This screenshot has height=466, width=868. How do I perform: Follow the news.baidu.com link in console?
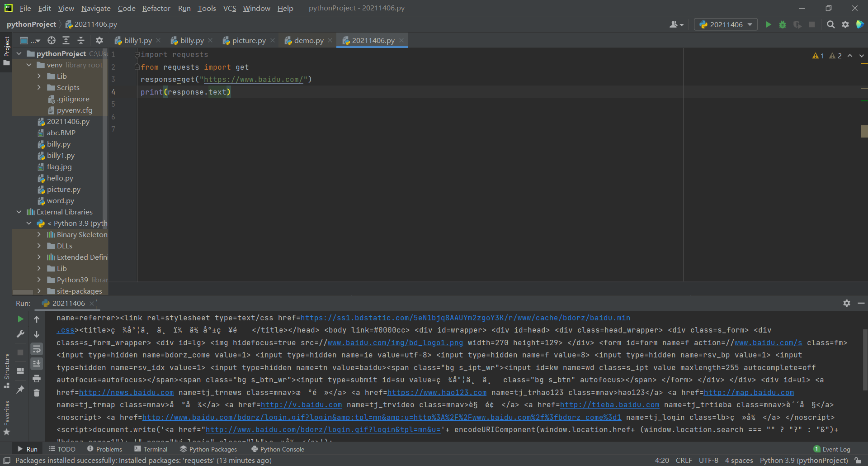coord(126,393)
